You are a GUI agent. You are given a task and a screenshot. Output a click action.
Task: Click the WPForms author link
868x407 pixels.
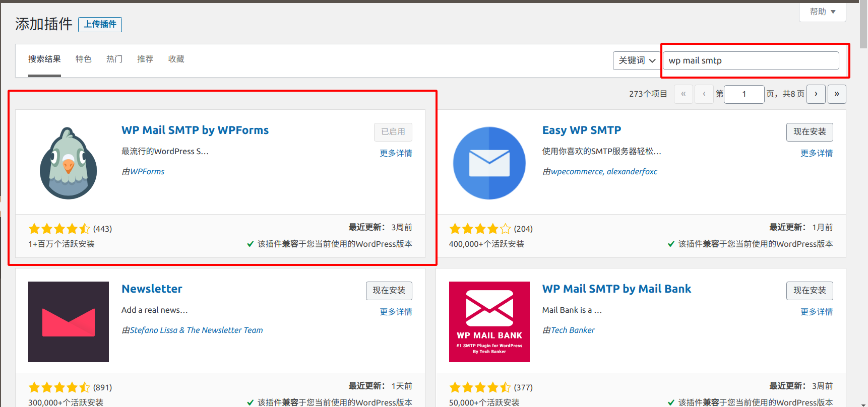click(147, 172)
